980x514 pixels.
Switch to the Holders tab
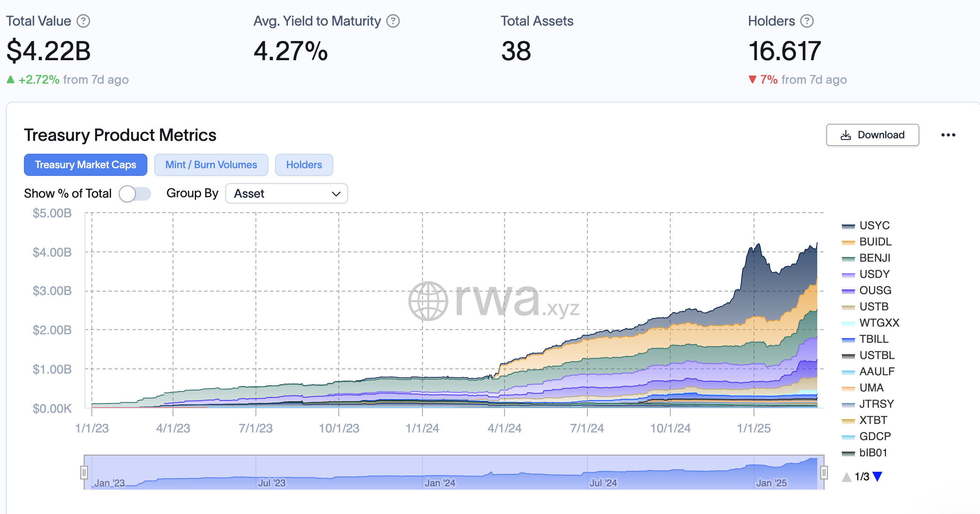(x=304, y=165)
